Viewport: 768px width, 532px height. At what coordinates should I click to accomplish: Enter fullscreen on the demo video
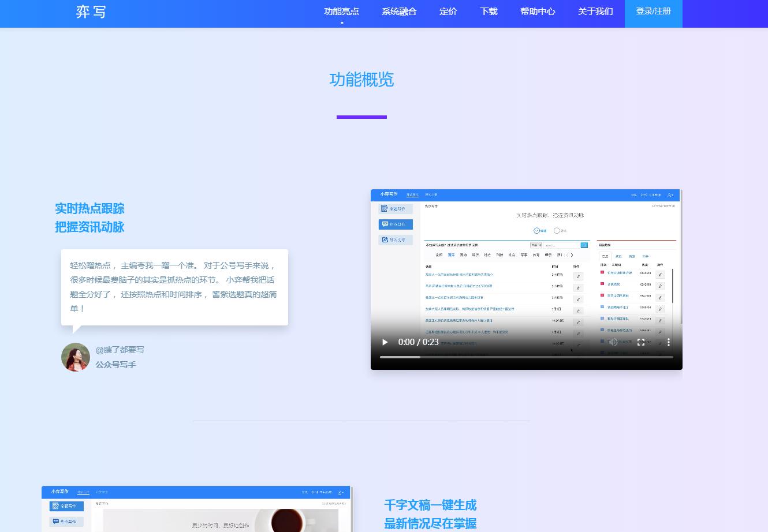[641, 342]
